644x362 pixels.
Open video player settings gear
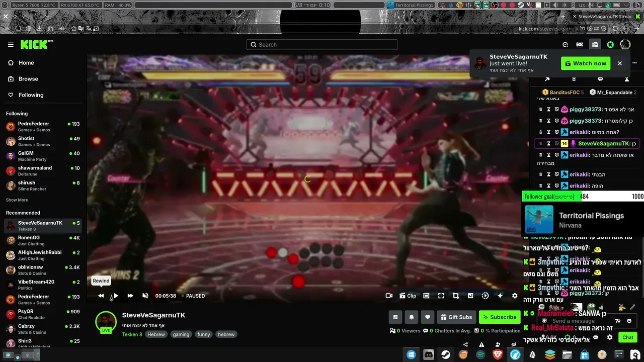[515, 296]
